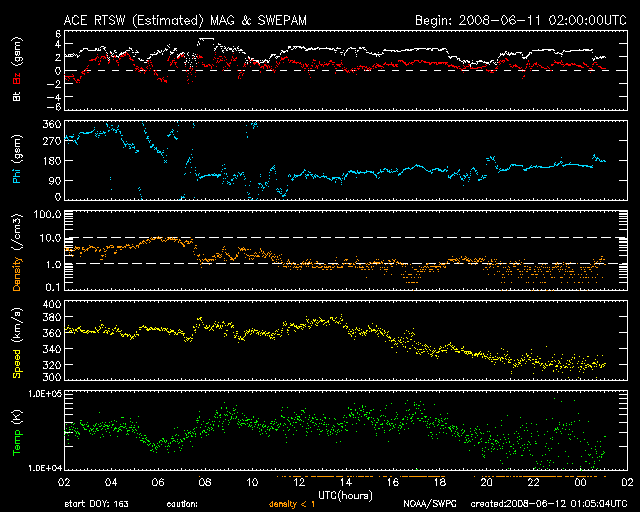
Task: Click the '300' speed axis tick
Action: pos(52,377)
